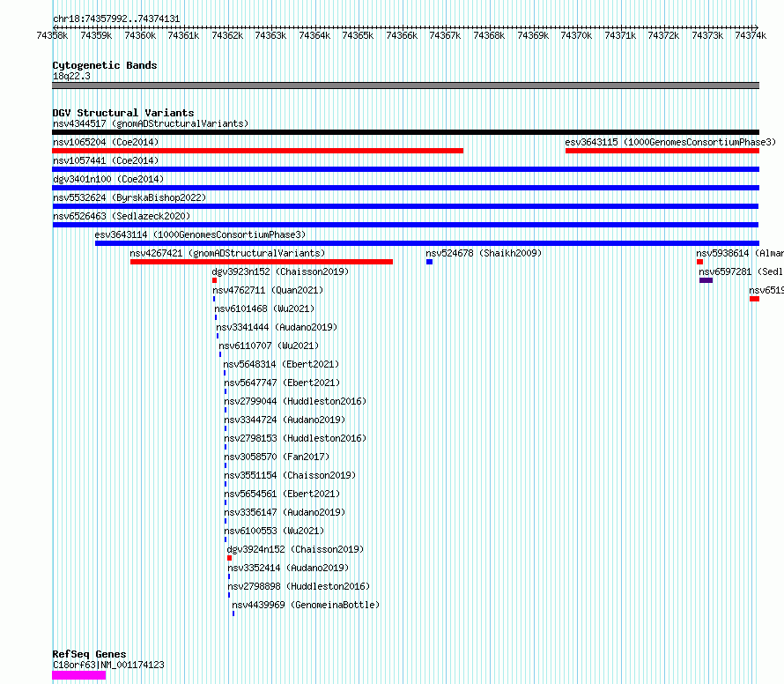Click the red dgv3924n152 marker
This screenshot has height=684, width=784.
tap(230, 558)
